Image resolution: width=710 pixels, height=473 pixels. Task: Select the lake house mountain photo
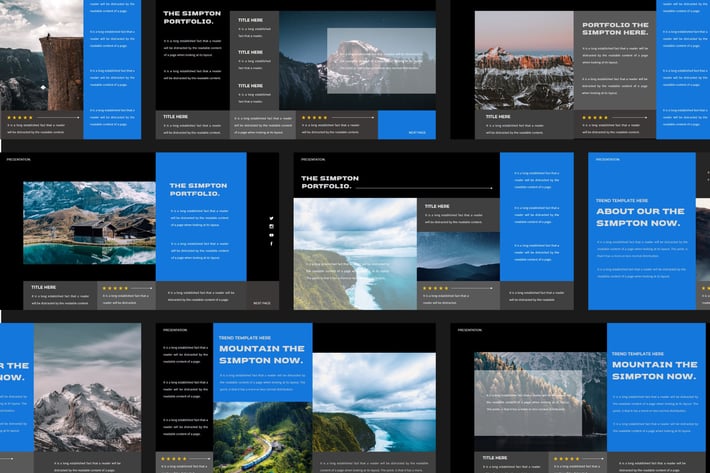[89, 223]
